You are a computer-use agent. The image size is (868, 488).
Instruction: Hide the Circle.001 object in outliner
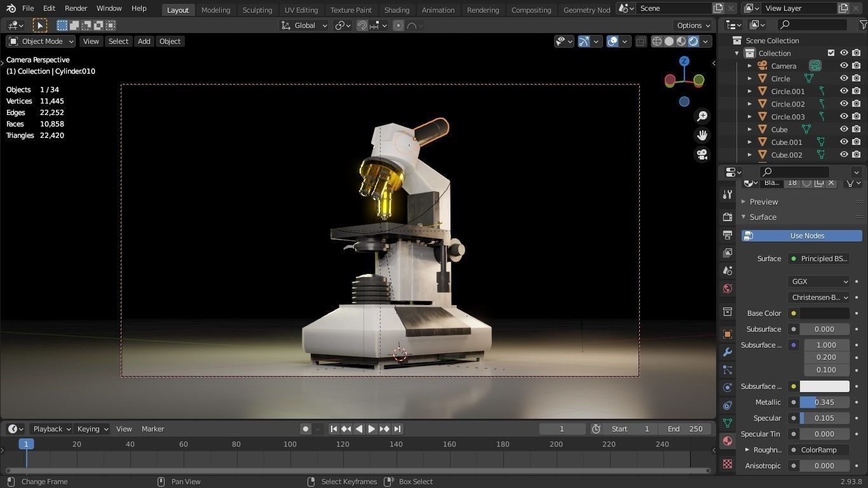click(x=844, y=91)
